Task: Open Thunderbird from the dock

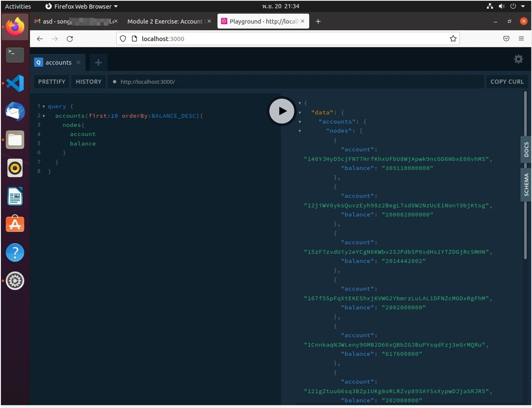Action: [15, 112]
